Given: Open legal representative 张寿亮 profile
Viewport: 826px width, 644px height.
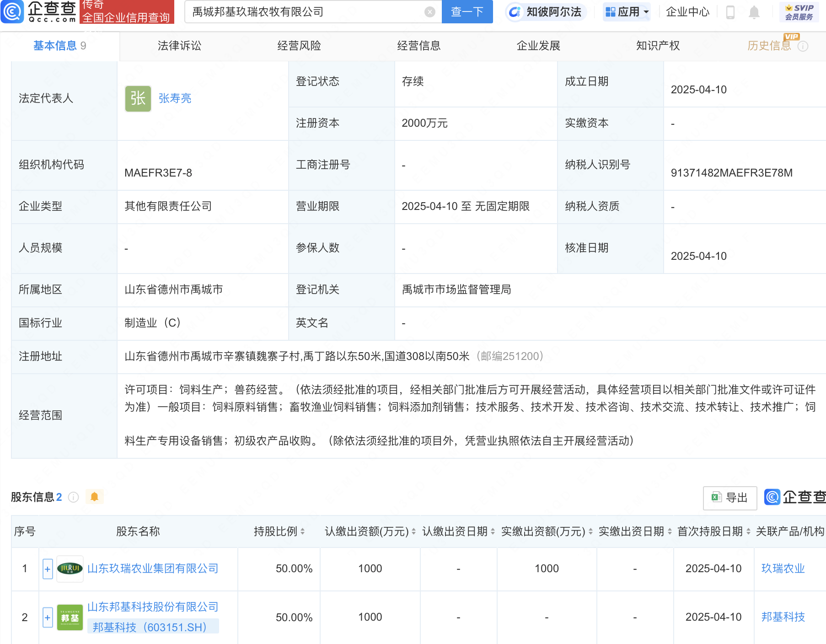Looking at the screenshot, I should [175, 98].
